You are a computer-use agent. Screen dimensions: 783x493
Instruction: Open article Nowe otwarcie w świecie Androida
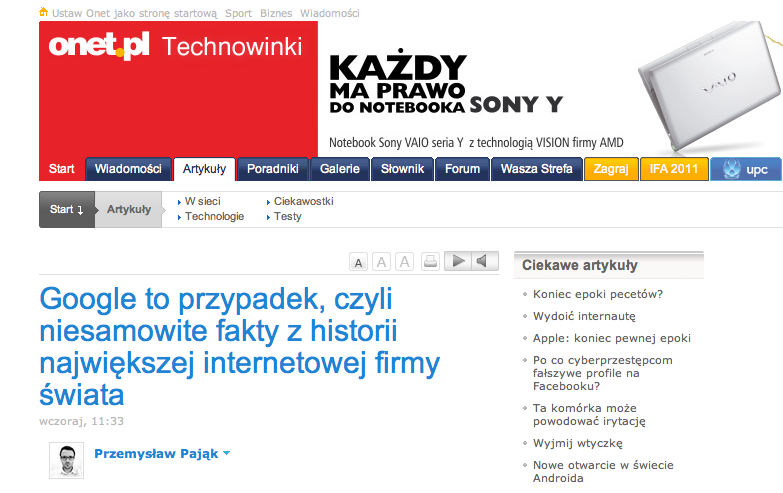tap(603, 472)
